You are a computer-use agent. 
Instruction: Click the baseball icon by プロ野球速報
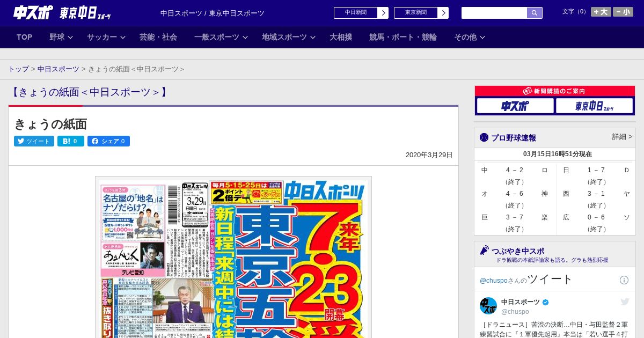(x=484, y=138)
